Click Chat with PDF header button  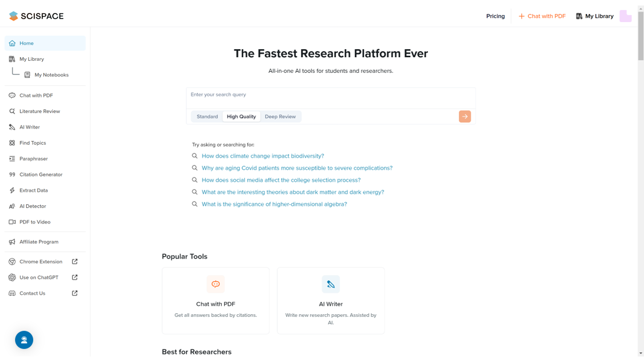(542, 16)
